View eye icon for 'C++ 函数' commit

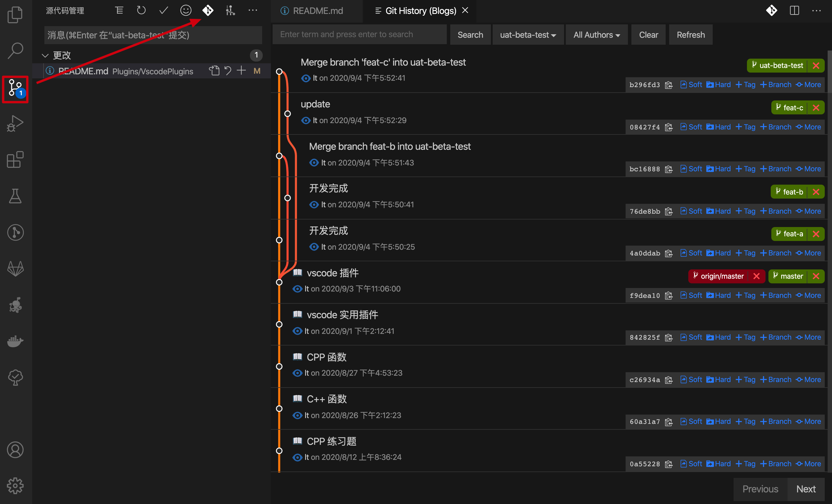[x=297, y=415]
